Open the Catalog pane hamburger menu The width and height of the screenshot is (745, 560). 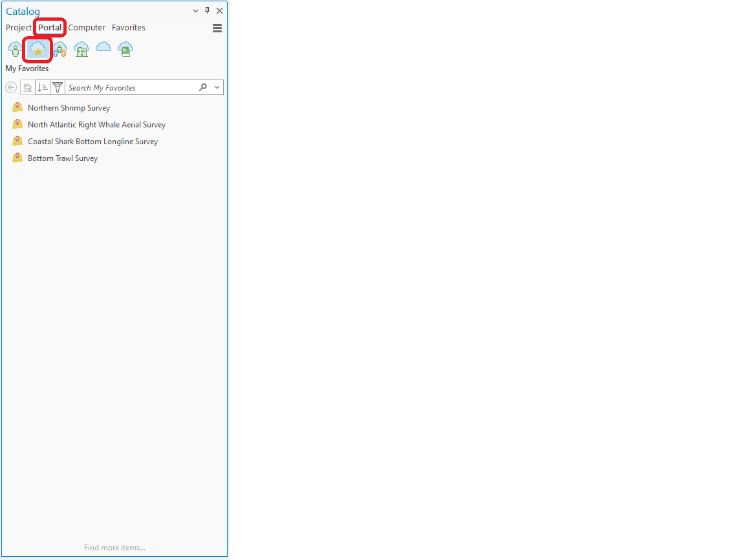pos(217,28)
